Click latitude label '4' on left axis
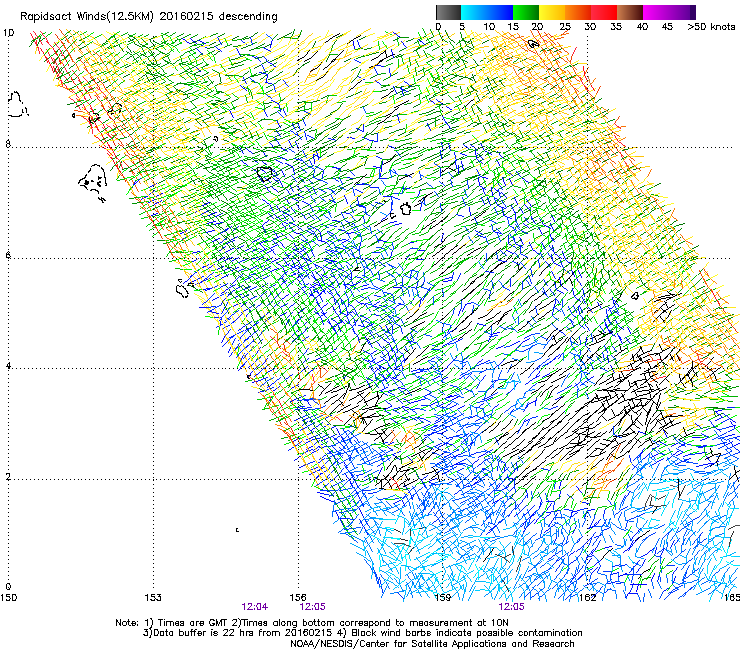740x650 pixels. click(x=8, y=365)
